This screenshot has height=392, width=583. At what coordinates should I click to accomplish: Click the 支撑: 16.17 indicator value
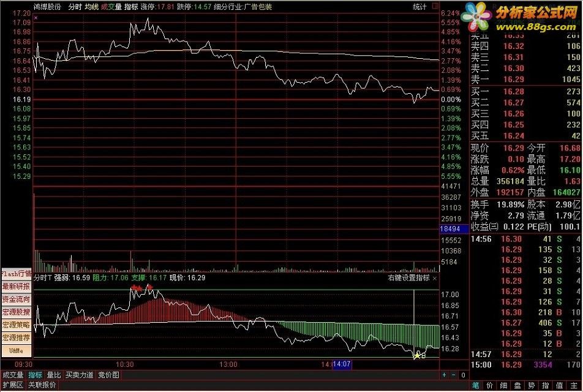(x=149, y=278)
